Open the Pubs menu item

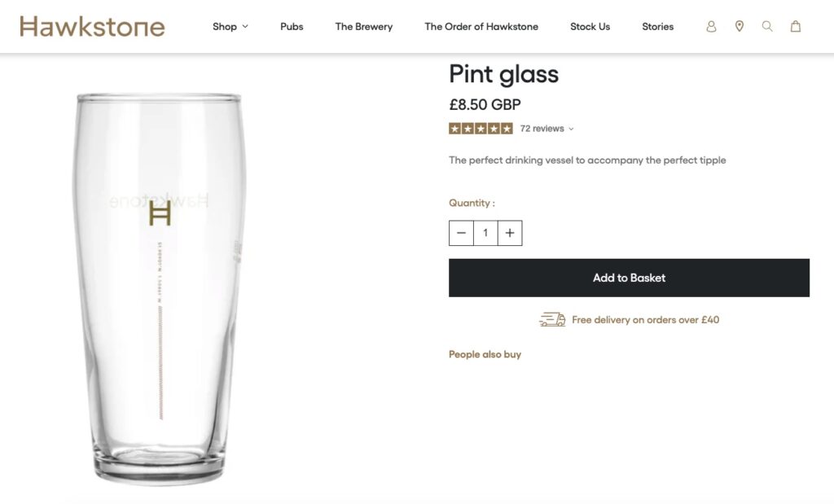tap(291, 26)
